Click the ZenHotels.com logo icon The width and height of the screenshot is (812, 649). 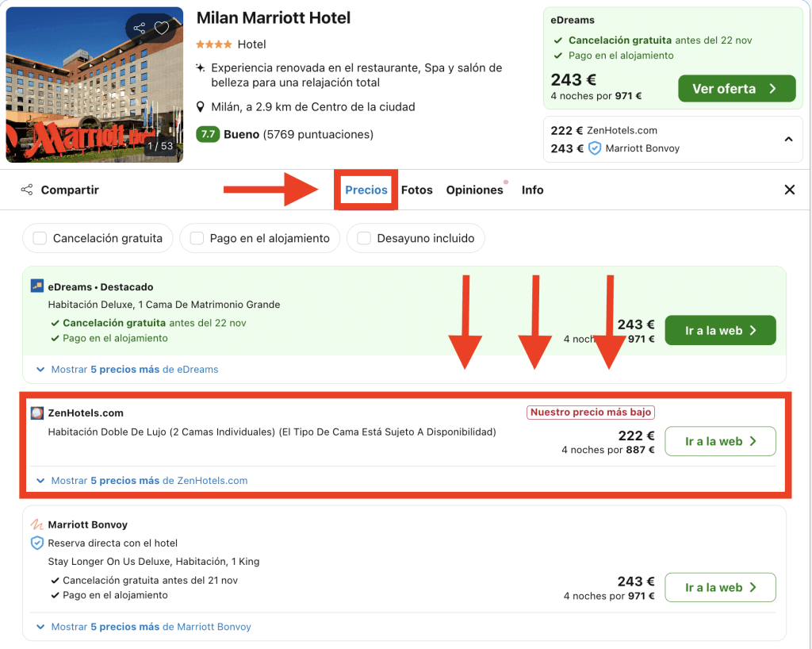pyautogui.click(x=37, y=413)
